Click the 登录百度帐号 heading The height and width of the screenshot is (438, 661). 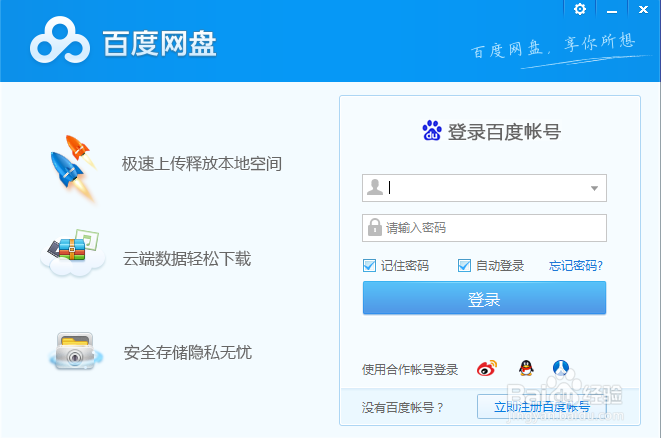pyautogui.click(x=504, y=132)
